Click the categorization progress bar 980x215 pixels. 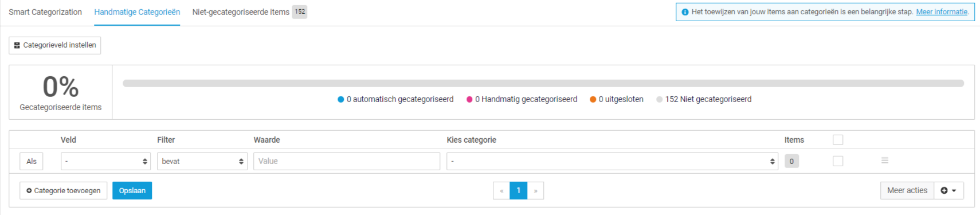pos(543,83)
